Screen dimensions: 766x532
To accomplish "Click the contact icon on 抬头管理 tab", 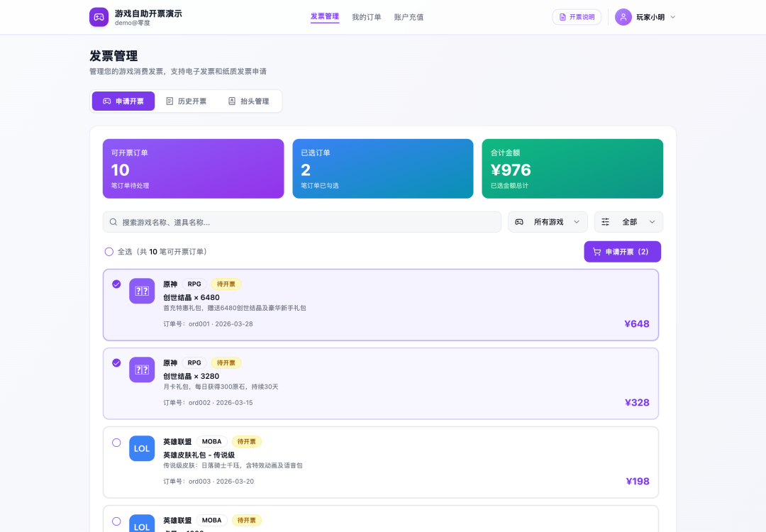I will pyautogui.click(x=232, y=101).
